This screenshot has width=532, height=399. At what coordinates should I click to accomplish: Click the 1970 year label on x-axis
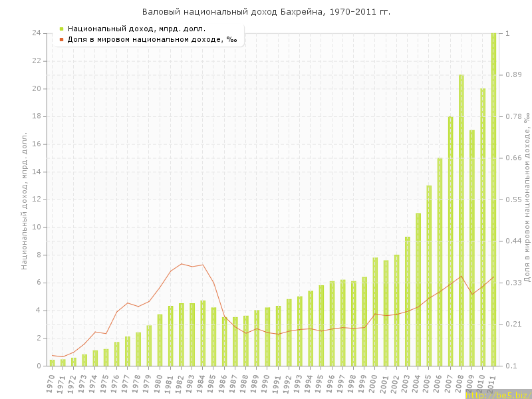51,382
